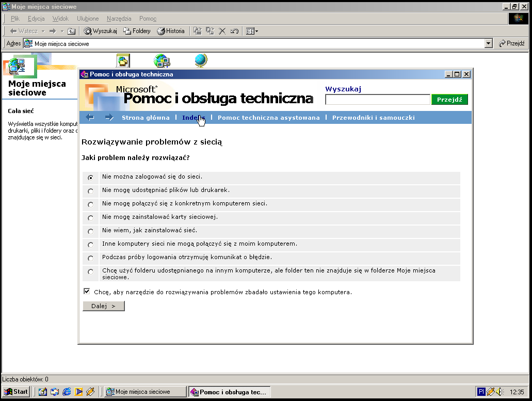Screen dimensions: 532x401
Task: Open the forward history dropdown arrow
Action: (62, 31)
